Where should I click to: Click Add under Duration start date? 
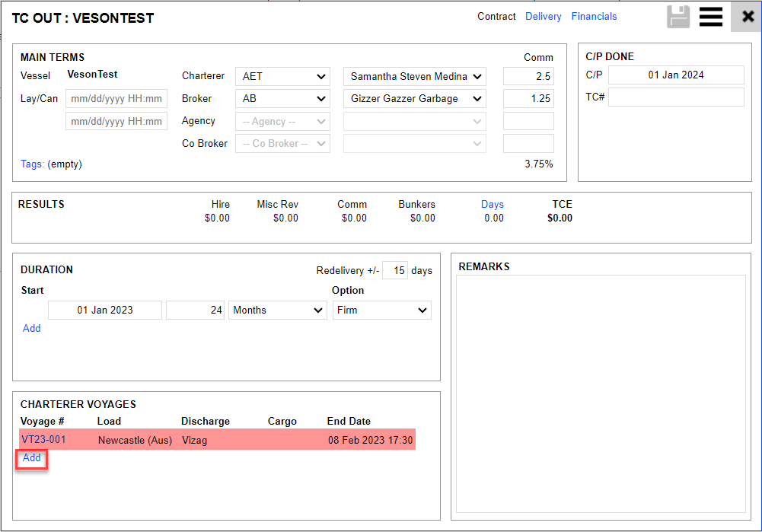(31, 329)
